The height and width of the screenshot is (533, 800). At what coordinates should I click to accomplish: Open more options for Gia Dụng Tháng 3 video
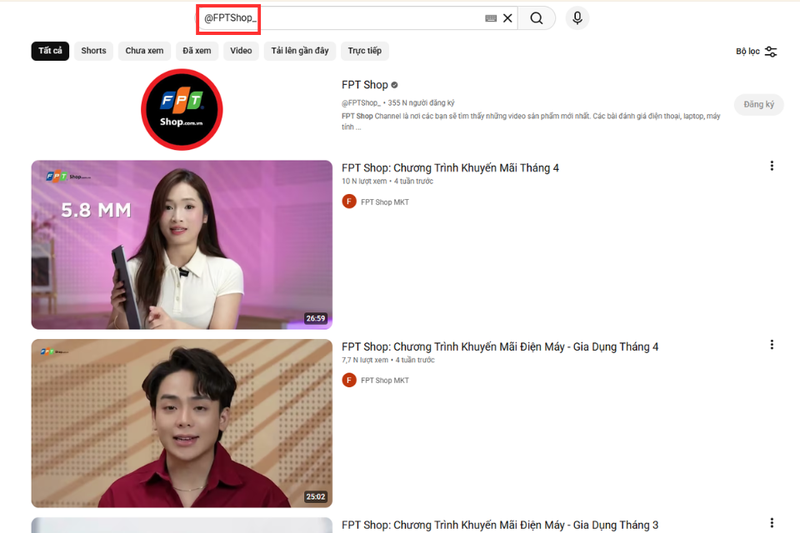[771, 523]
